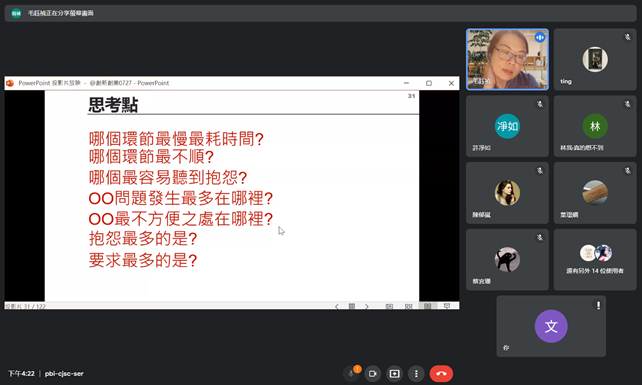
Task: Click the green 林 avatar circle
Action: pos(595,126)
